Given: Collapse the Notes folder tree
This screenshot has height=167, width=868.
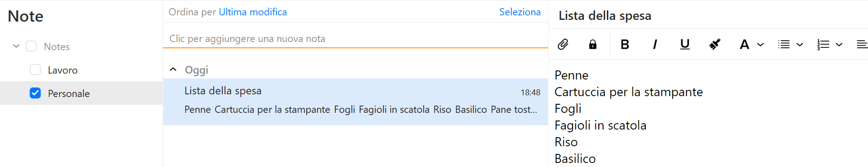Looking at the screenshot, I should [x=16, y=46].
